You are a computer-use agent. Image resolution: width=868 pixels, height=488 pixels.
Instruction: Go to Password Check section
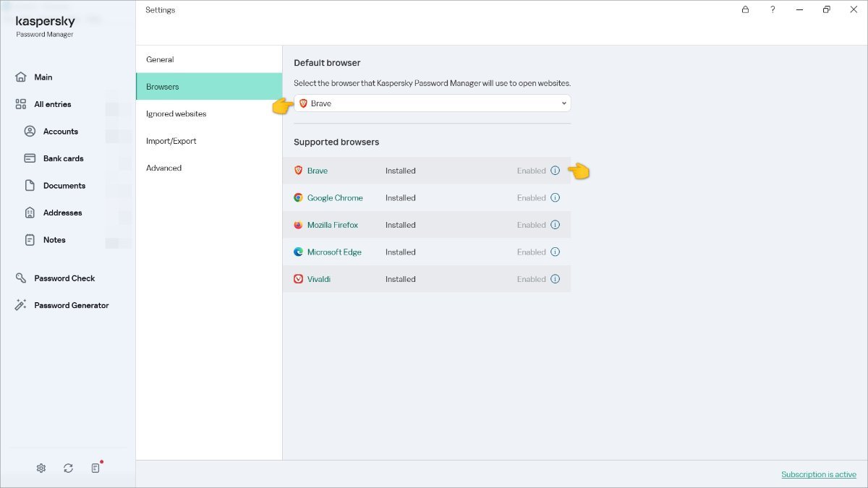[64, 278]
